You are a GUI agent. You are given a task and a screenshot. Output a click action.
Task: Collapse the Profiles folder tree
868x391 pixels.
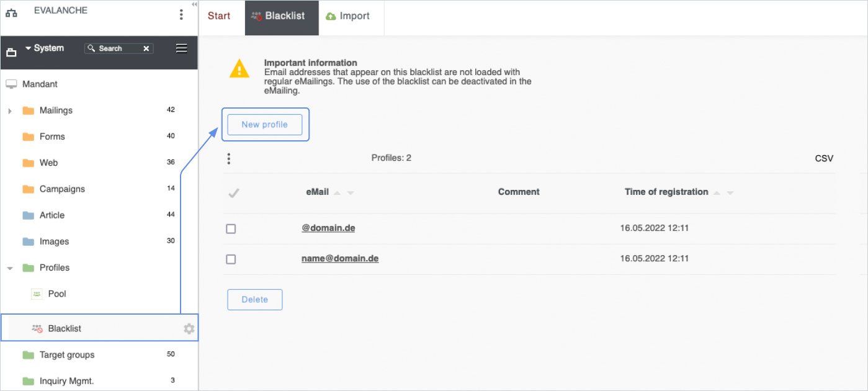(x=10, y=268)
